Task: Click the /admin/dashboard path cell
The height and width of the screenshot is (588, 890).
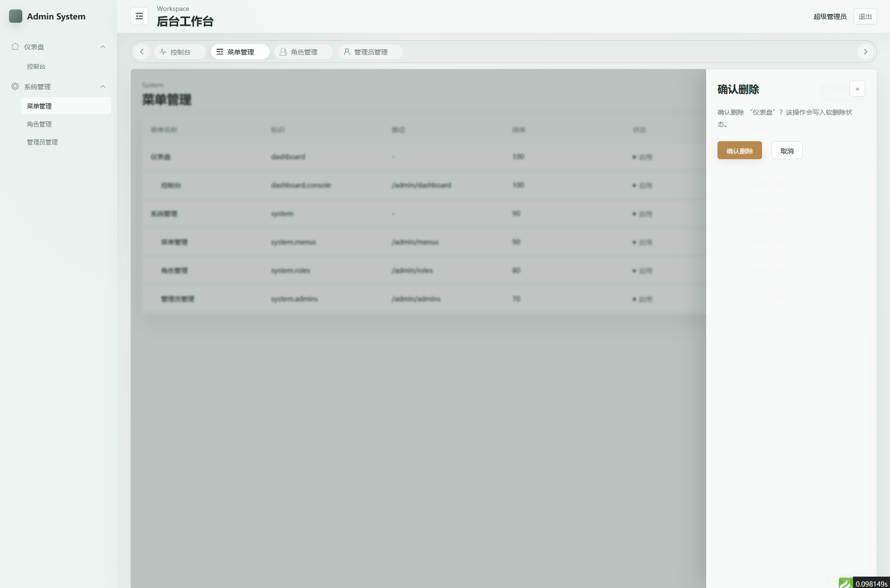Action: tap(421, 185)
